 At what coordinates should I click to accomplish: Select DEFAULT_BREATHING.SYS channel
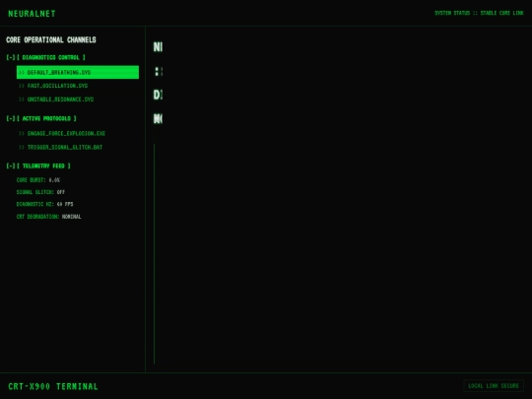click(78, 72)
